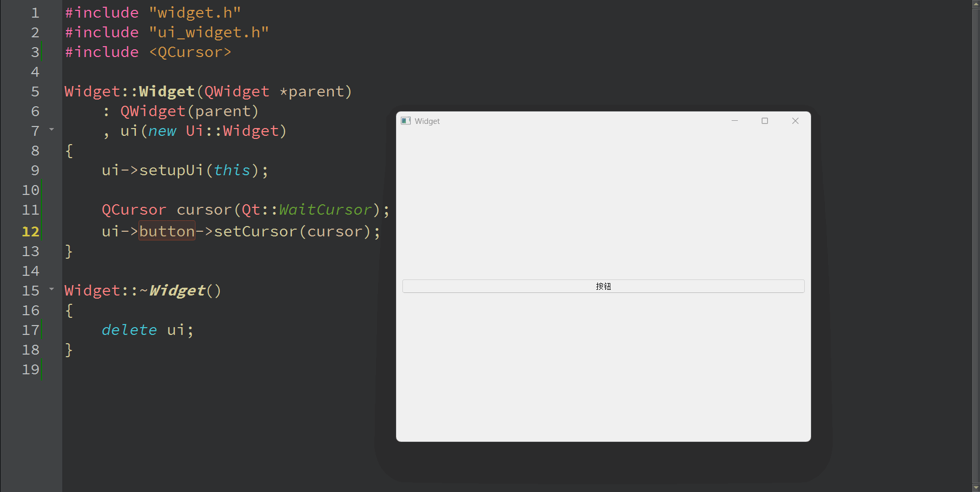Click the WaitCursor enum in line 11

tap(325, 210)
